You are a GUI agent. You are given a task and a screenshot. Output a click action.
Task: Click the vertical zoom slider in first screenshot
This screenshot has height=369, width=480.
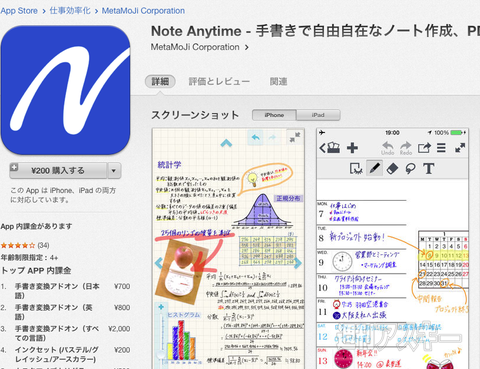(x=162, y=337)
